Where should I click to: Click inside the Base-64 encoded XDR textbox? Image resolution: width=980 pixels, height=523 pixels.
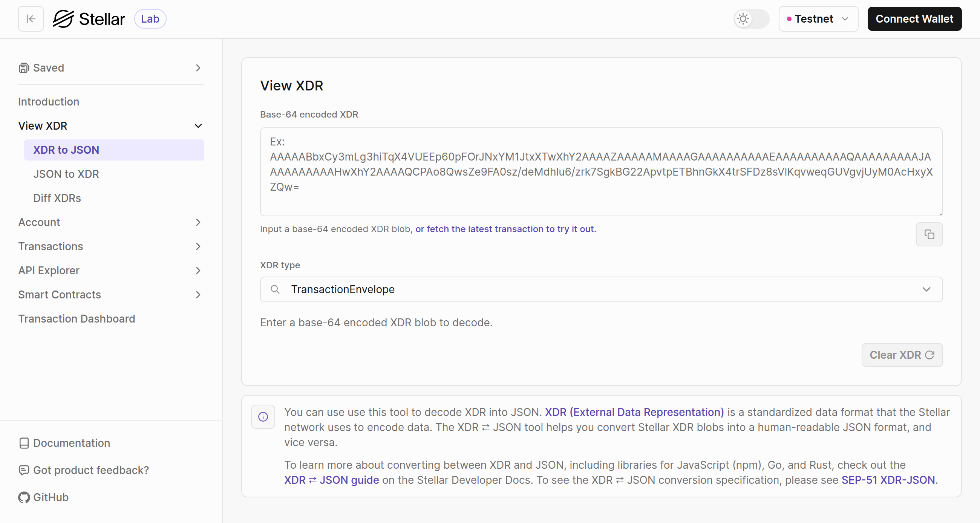600,172
